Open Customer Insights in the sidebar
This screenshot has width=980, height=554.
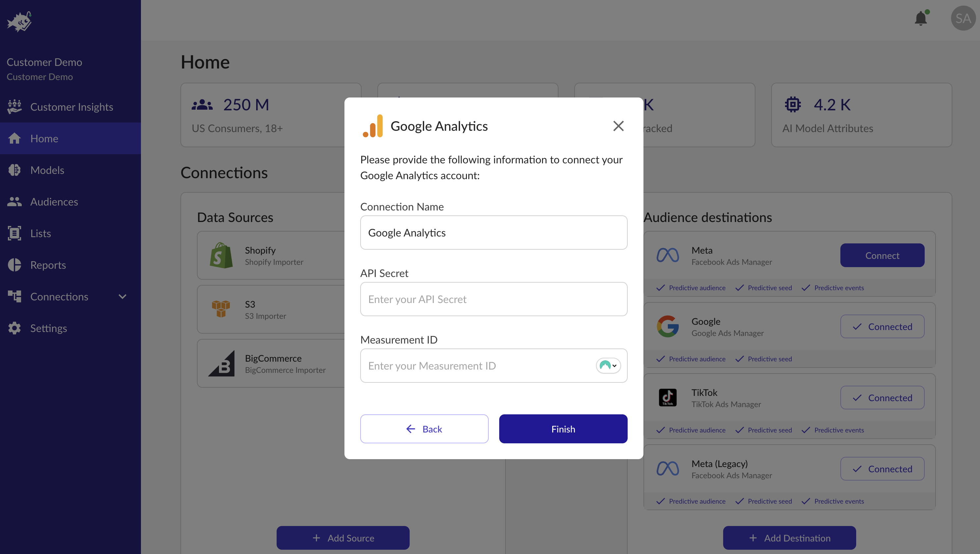(x=70, y=106)
